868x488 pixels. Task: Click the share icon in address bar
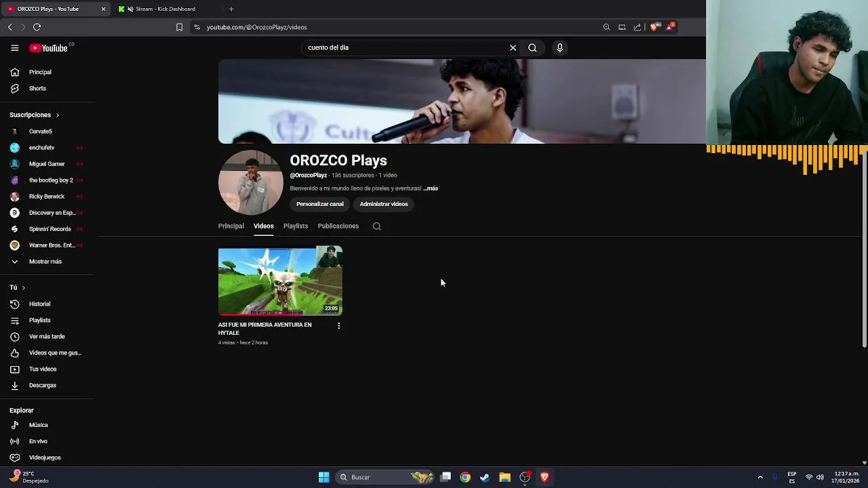637,27
